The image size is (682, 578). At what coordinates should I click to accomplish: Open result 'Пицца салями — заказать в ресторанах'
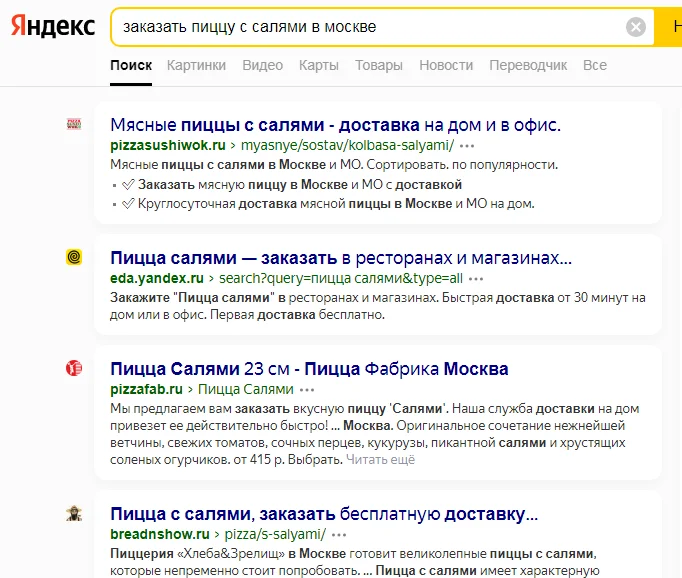click(341, 258)
